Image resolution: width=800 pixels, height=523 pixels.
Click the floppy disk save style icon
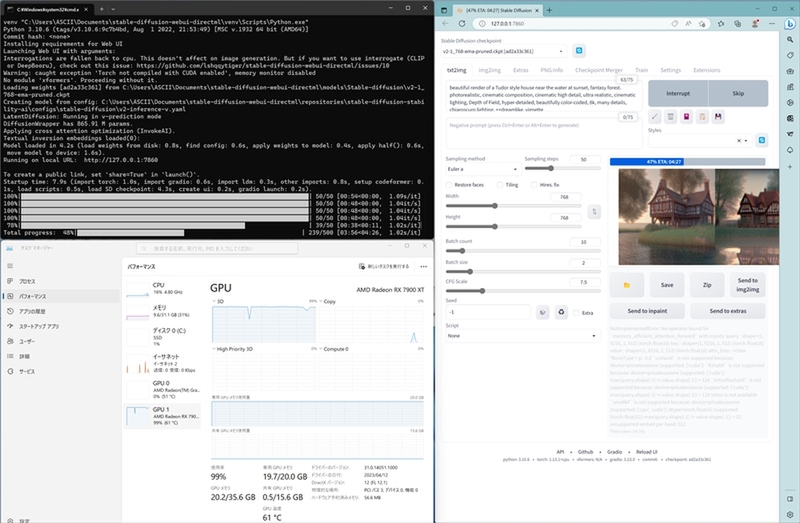point(718,117)
